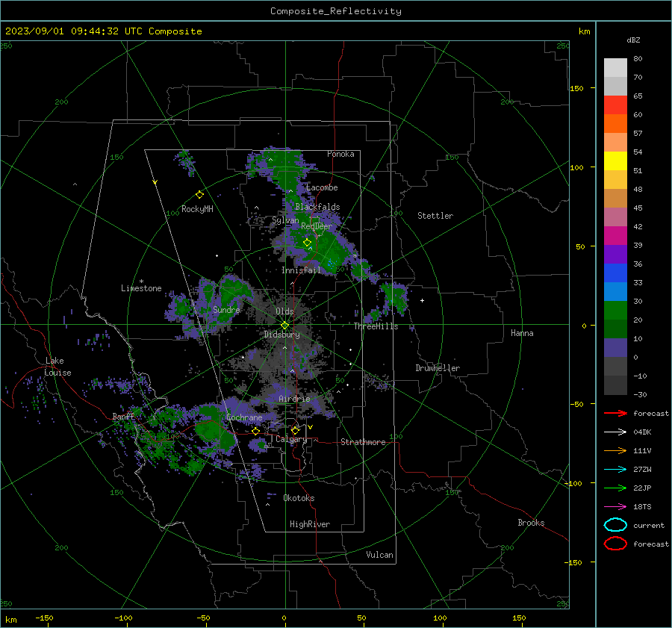Click the white 04DK arrow legend icon
Viewport: 672px width, 628px height.
pyautogui.click(x=615, y=432)
